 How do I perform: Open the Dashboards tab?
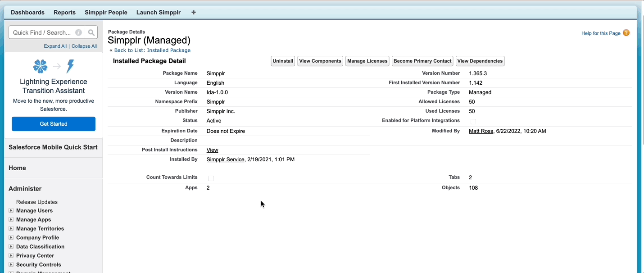click(27, 13)
